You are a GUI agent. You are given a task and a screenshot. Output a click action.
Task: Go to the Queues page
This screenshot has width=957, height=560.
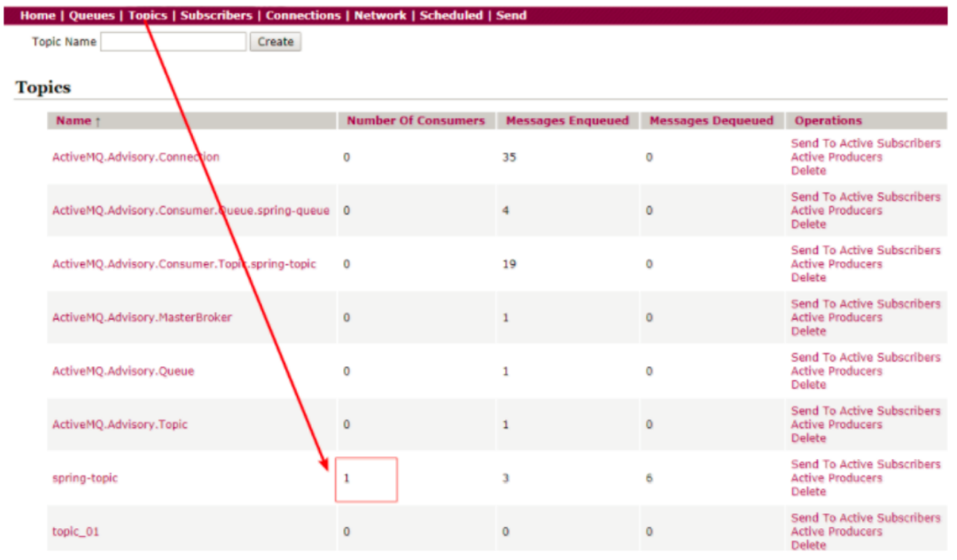[x=91, y=15]
